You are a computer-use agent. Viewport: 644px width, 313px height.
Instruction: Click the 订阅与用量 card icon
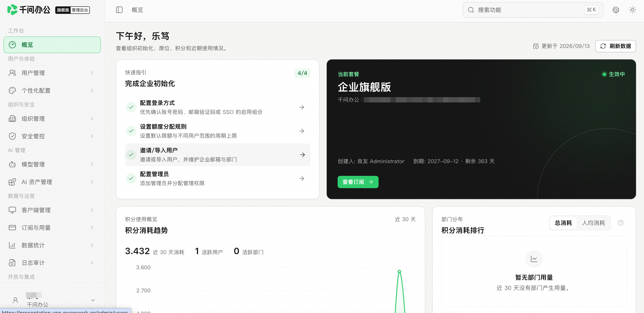pos(12,227)
